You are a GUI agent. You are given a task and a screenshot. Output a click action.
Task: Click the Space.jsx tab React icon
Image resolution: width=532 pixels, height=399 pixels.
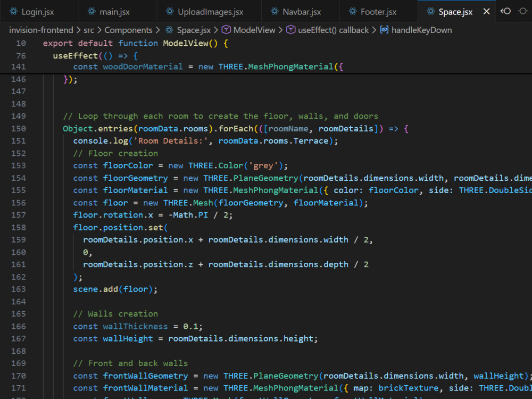point(430,12)
